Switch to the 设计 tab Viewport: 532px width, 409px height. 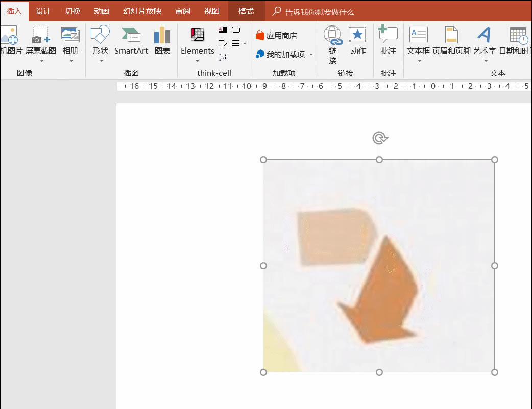click(x=43, y=11)
